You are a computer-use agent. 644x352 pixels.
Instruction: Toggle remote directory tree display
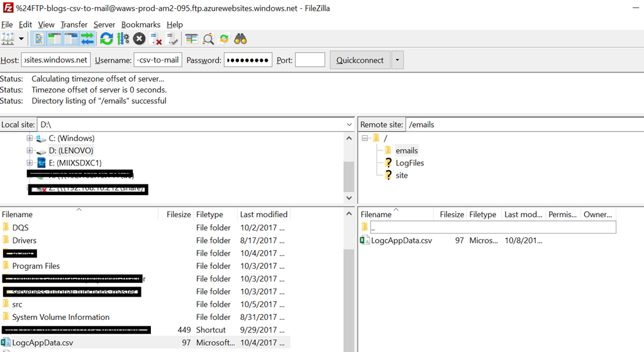[x=71, y=39]
